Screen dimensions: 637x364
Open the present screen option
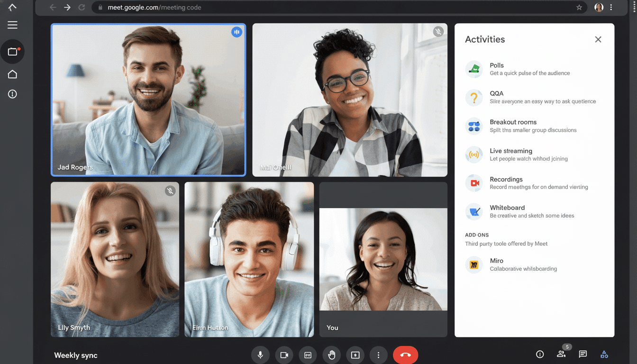[x=355, y=355]
